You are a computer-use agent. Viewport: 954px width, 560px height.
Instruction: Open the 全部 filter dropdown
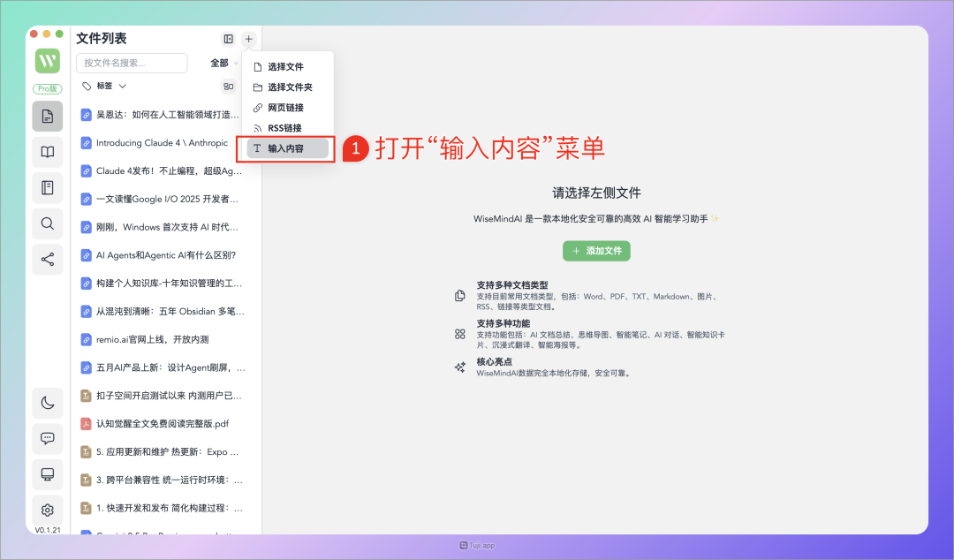[x=223, y=63]
